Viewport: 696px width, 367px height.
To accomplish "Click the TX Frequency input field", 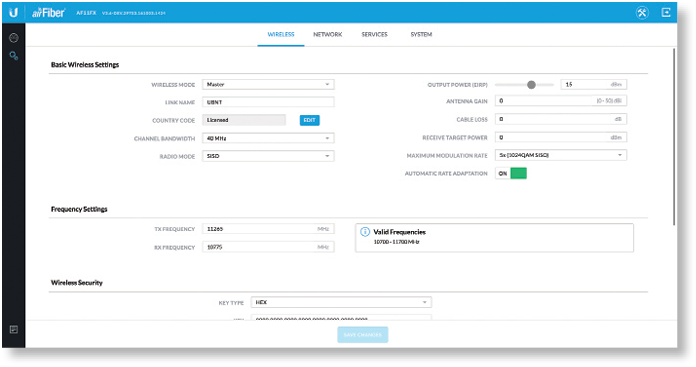I will (268, 229).
